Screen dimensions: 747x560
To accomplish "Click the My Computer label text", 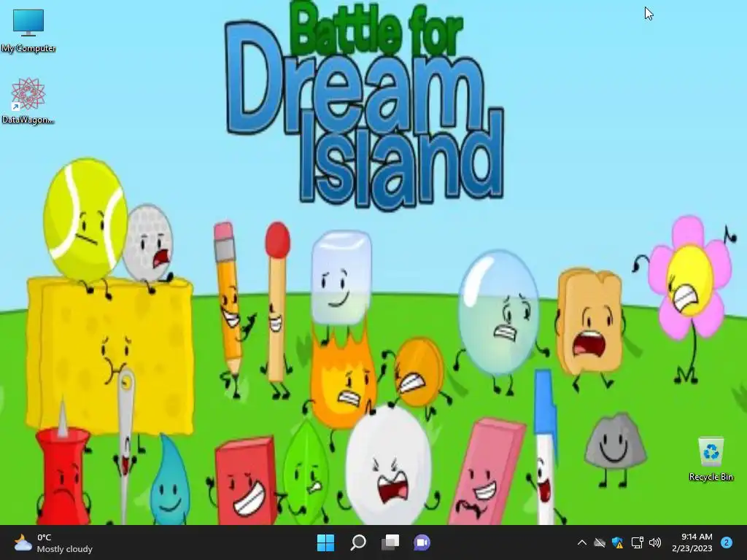I will point(28,48).
